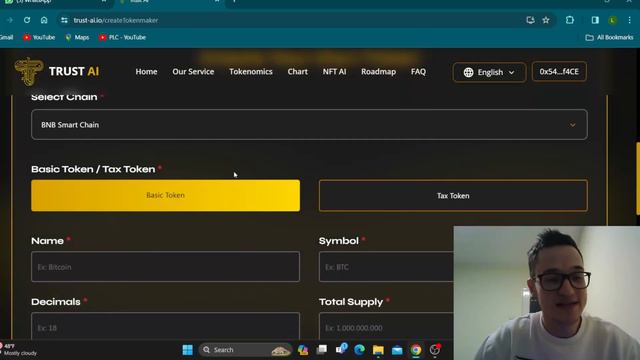Open the Roadmap nav item

click(378, 71)
